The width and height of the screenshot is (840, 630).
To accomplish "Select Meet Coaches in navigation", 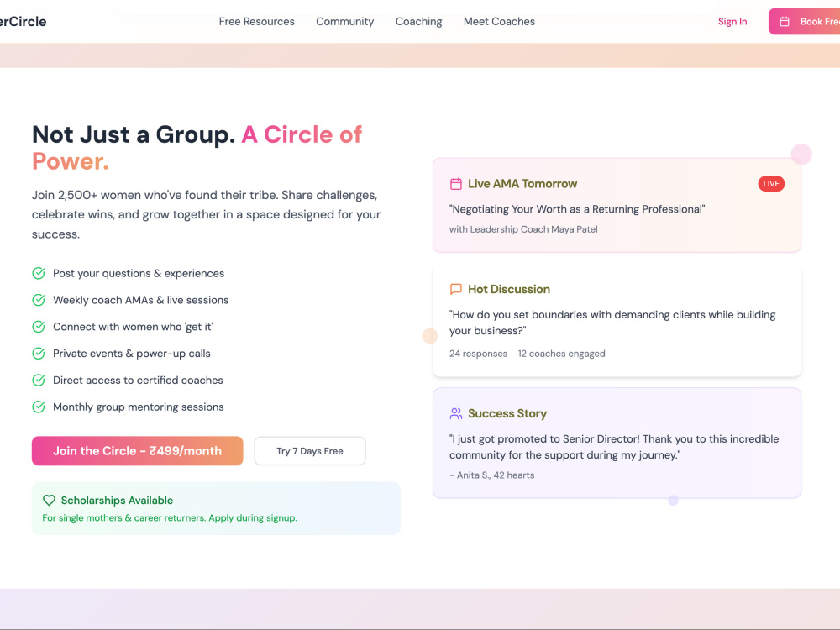I will pyautogui.click(x=499, y=22).
